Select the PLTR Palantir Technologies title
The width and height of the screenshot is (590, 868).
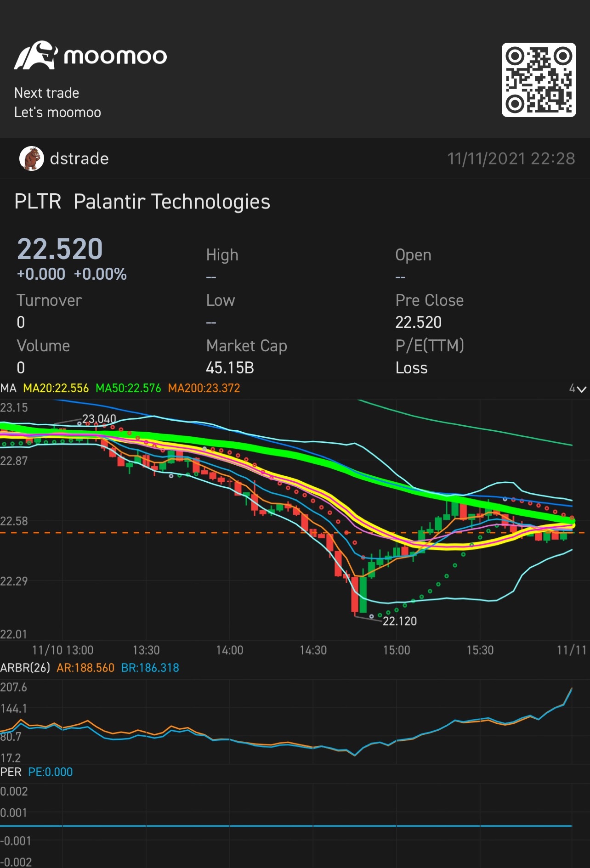tap(142, 202)
